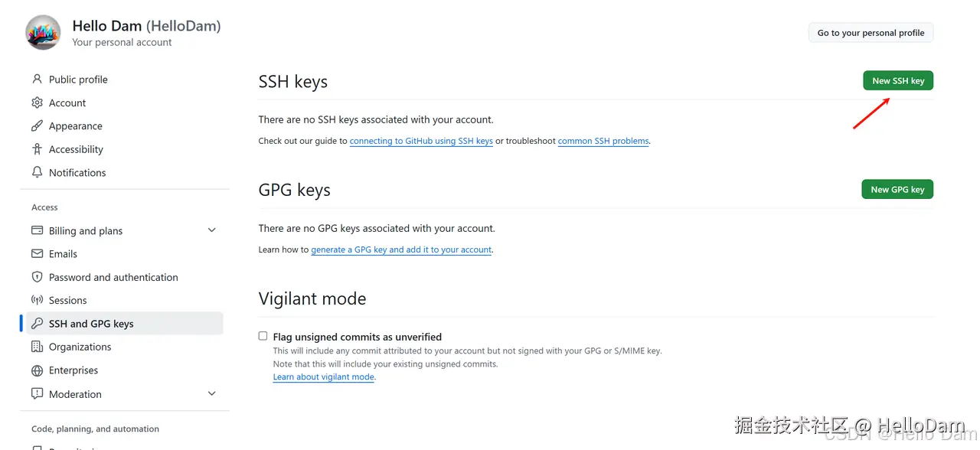Click the credit card Billing icon

pyautogui.click(x=37, y=230)
